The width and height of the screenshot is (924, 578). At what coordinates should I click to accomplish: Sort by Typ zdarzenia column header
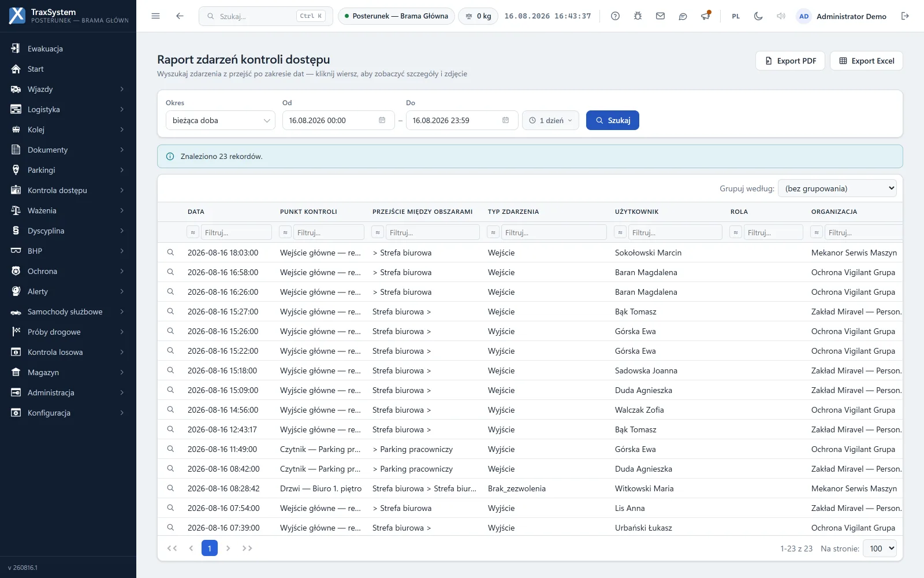(x=513, y=212)
